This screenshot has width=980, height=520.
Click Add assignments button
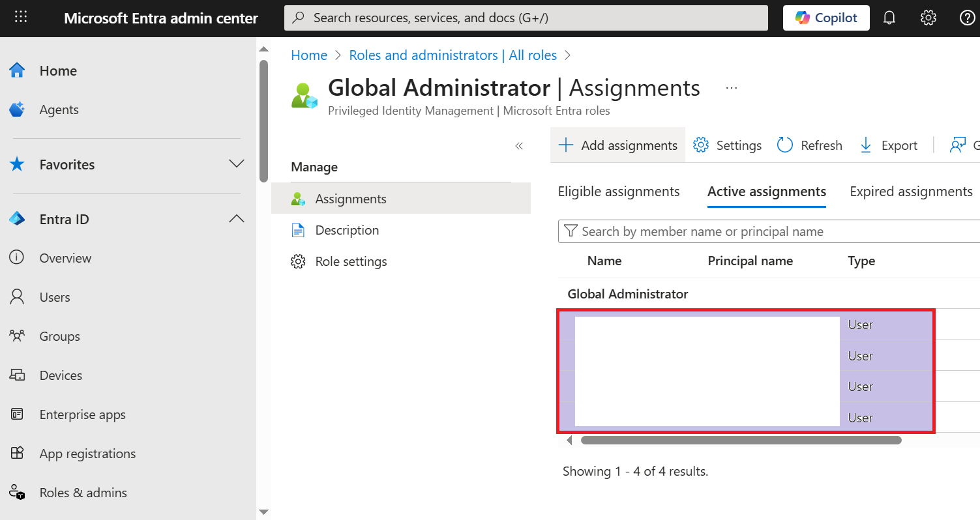(x=618, y=145)
